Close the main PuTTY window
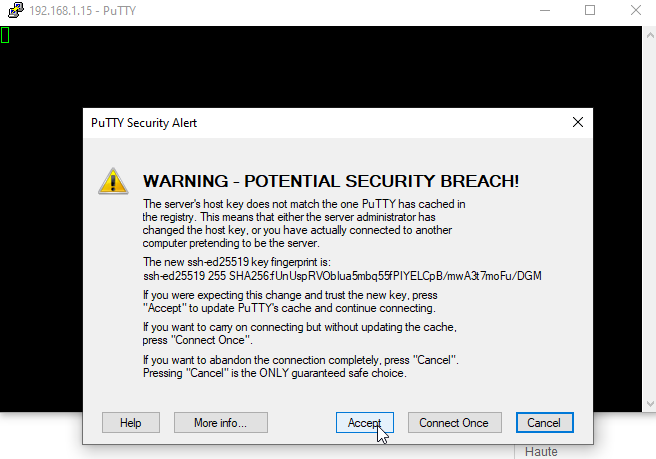This screenshot has height=459, width=656. click(x=636, y=10)
